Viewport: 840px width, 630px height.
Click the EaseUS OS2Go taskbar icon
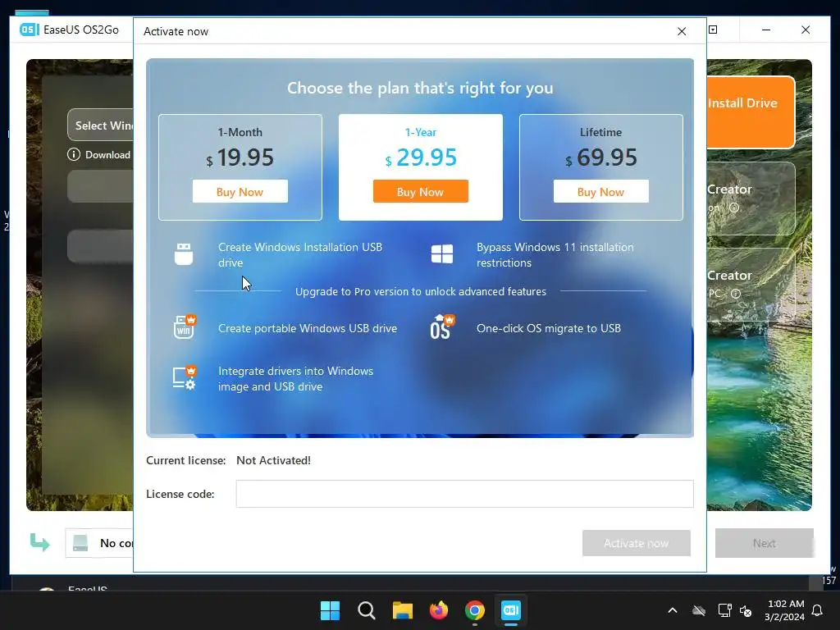point(511,610)
